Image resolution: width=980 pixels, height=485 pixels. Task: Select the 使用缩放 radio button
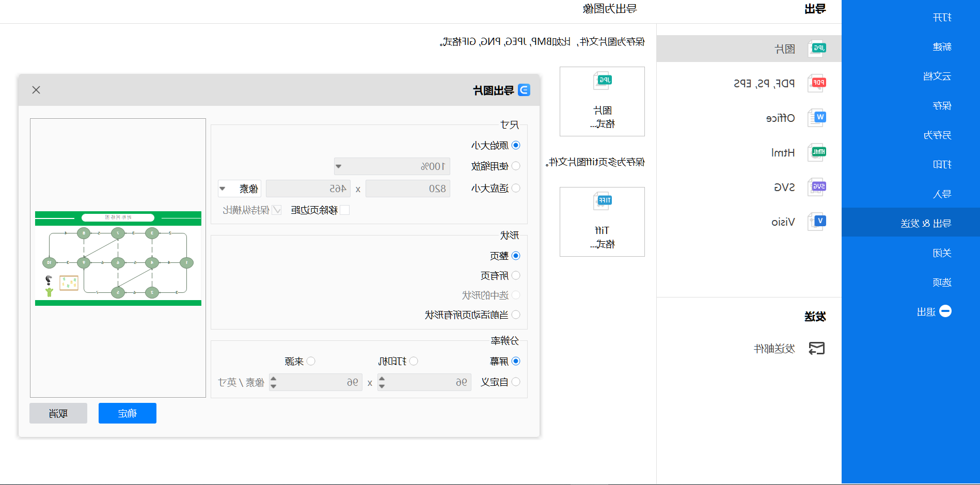click(516, 166)
